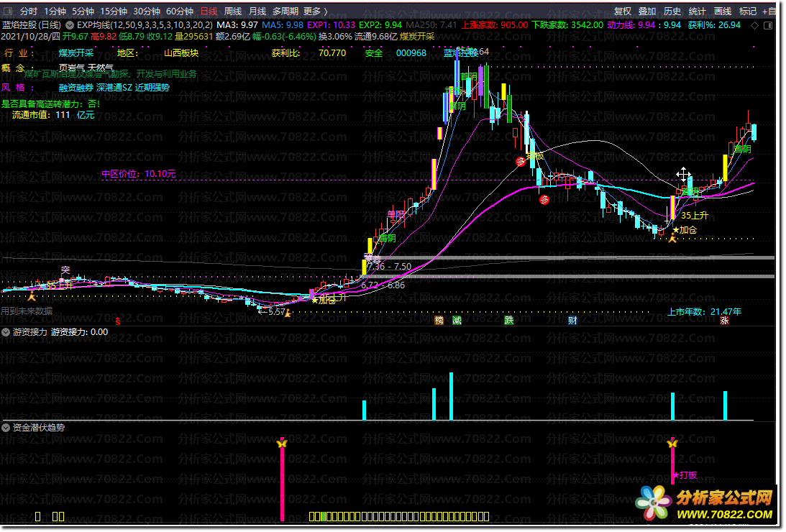This screenshot has width=786, height=532.
Task: Click the 获利%: 26.94 value
Action: [x=714, y=25]
